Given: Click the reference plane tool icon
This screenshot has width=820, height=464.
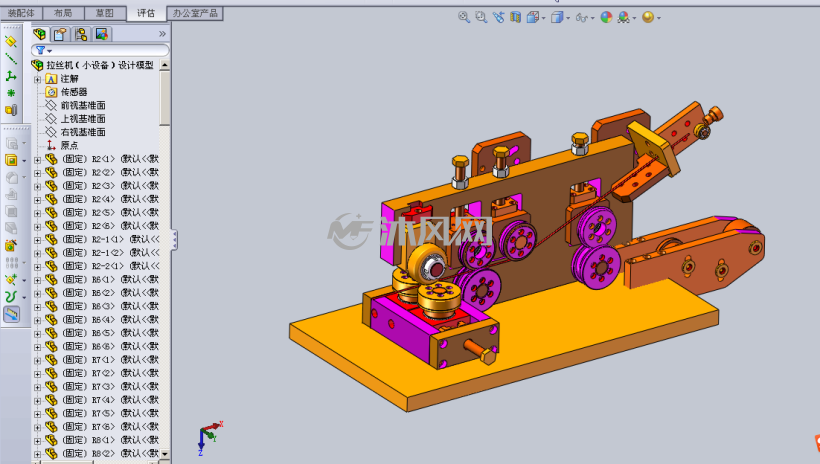Looking at the screenshot, I should point(11,41).
